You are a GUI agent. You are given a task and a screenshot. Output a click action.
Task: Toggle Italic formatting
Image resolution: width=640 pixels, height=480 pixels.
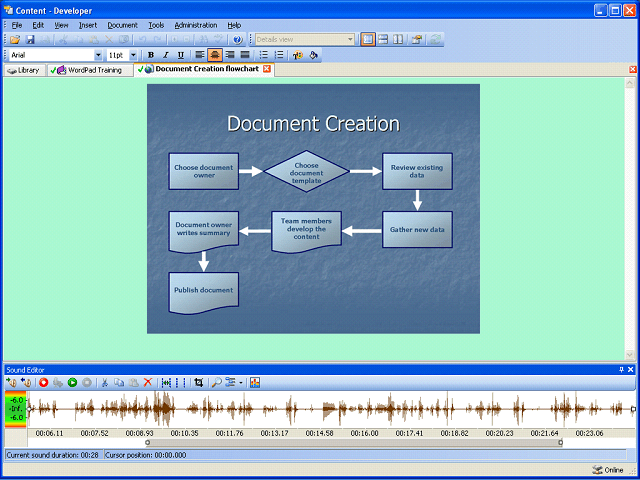[166, 55]
